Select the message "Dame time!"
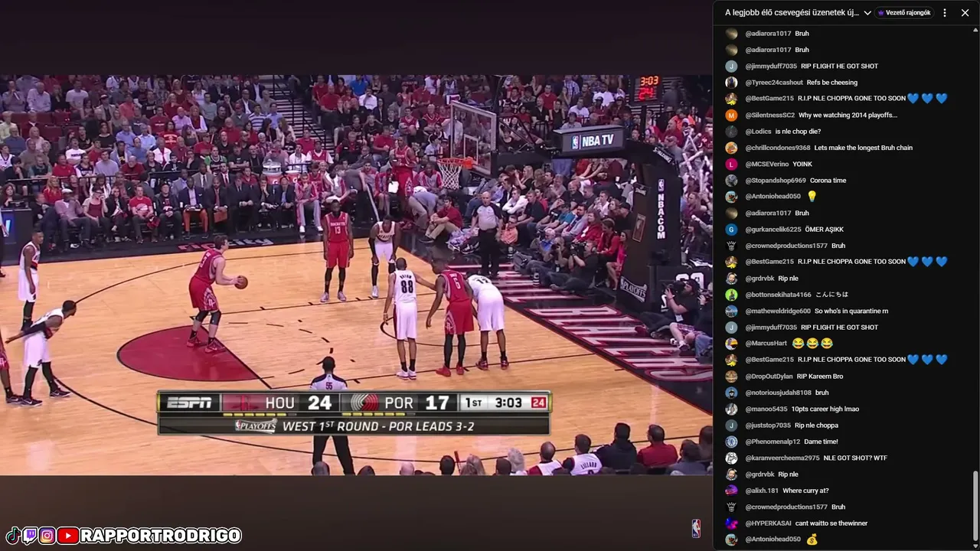Viewport: 980px width, 551px height. [x=821, y=442]
